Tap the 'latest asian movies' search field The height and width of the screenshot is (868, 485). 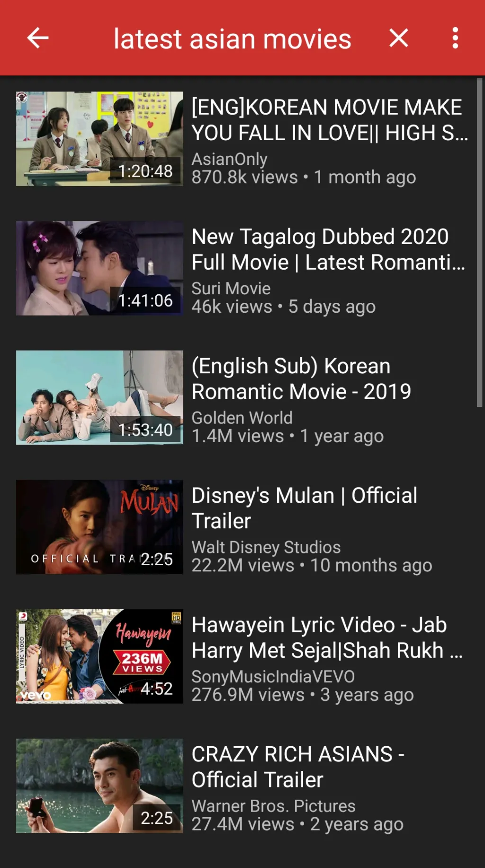coord(232,39)
